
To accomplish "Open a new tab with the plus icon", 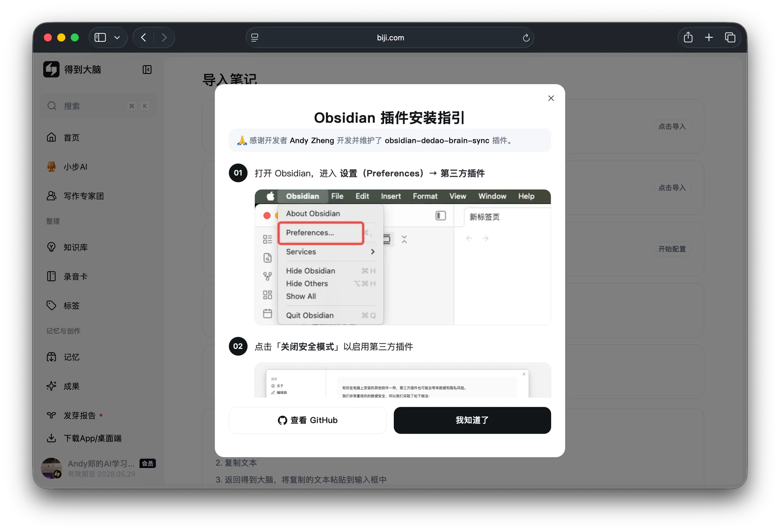I will pyautogui.click(x=709, y=37).
